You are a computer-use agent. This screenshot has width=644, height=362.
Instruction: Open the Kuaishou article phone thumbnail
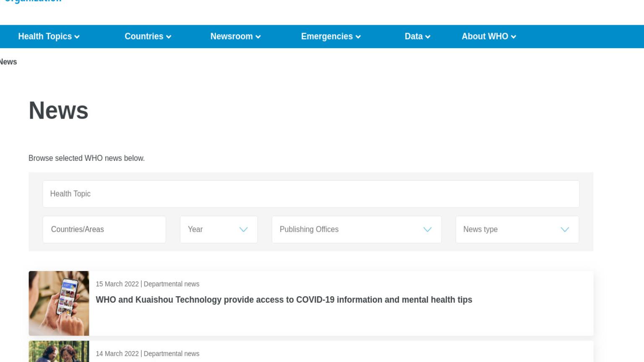pos(59,303)
